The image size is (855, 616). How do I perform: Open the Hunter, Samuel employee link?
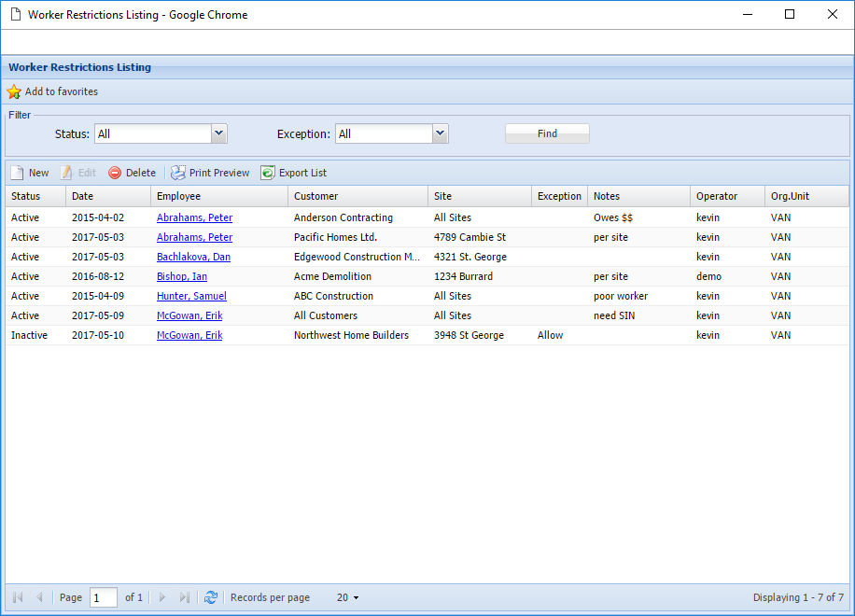pos(191,296)
